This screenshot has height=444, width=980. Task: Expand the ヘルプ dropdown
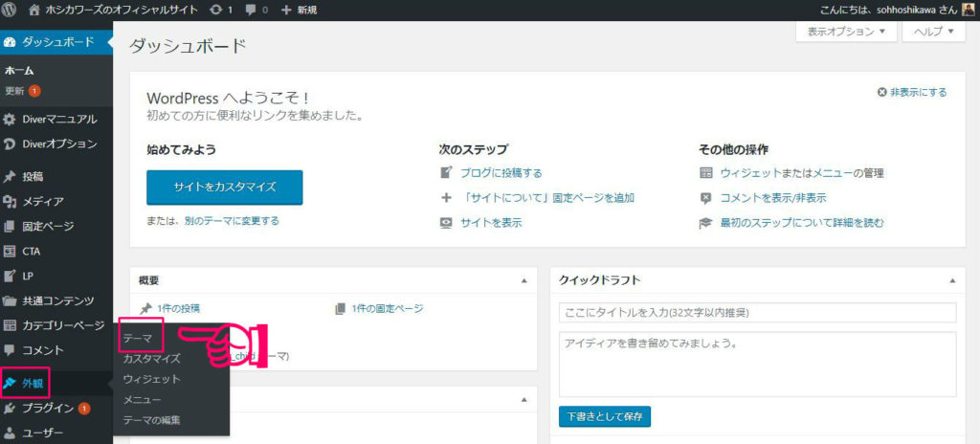[x=934, y=32]
